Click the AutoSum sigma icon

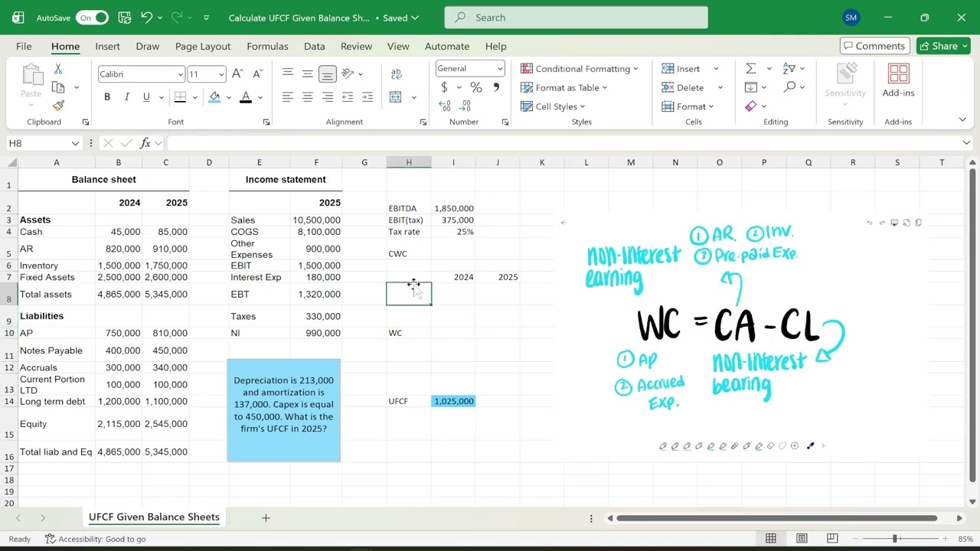click(x=751, y=69)
